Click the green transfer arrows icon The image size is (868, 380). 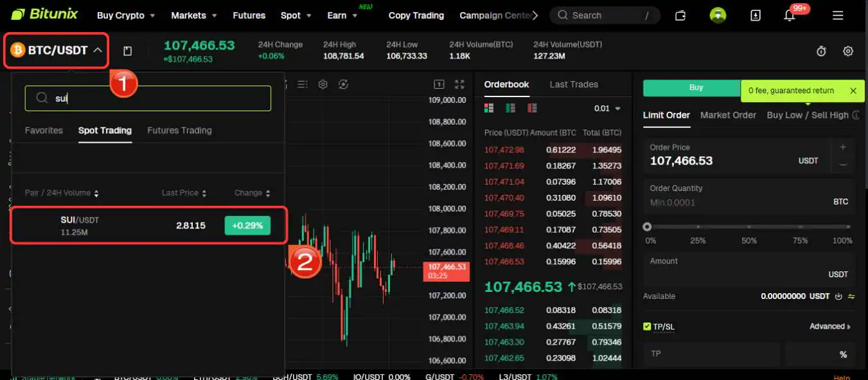[x=851, y=296]
